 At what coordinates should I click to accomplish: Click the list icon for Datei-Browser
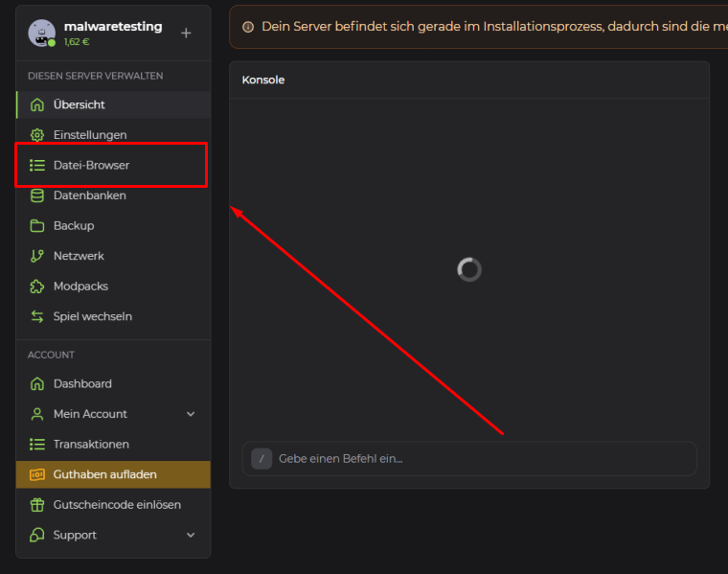point(37,166)
